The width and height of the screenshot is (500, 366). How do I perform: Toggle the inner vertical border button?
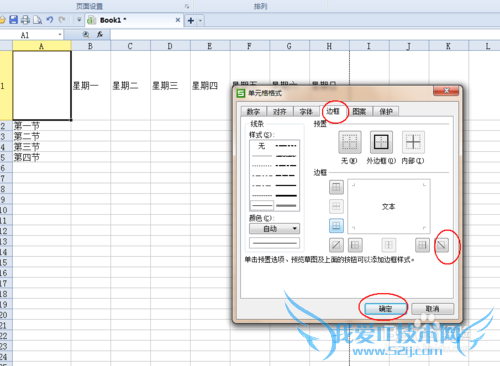point(389,245)
